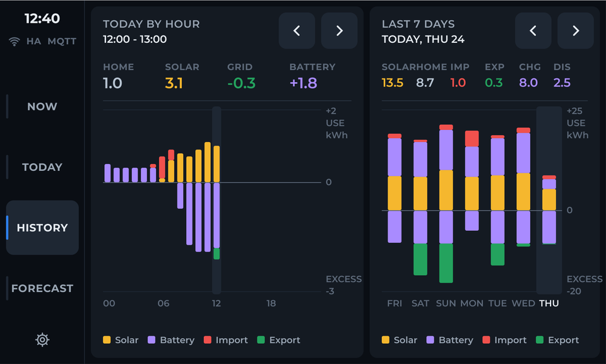Click the green export segment at 12:00
The height and width of the screenshot is (364, 606).
pyautogui.click(x=217, y=254)
